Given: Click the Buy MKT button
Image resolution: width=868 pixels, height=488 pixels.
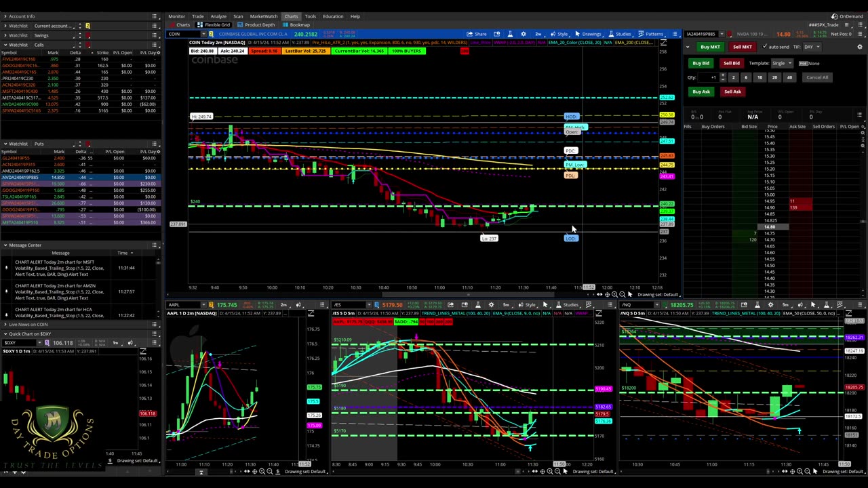Looking at the screenshot, I should [710, 47].
